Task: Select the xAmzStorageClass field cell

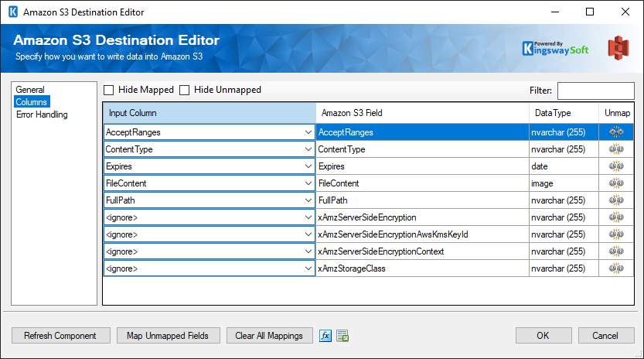Action: pyautogui.click(x=422, y=268)
